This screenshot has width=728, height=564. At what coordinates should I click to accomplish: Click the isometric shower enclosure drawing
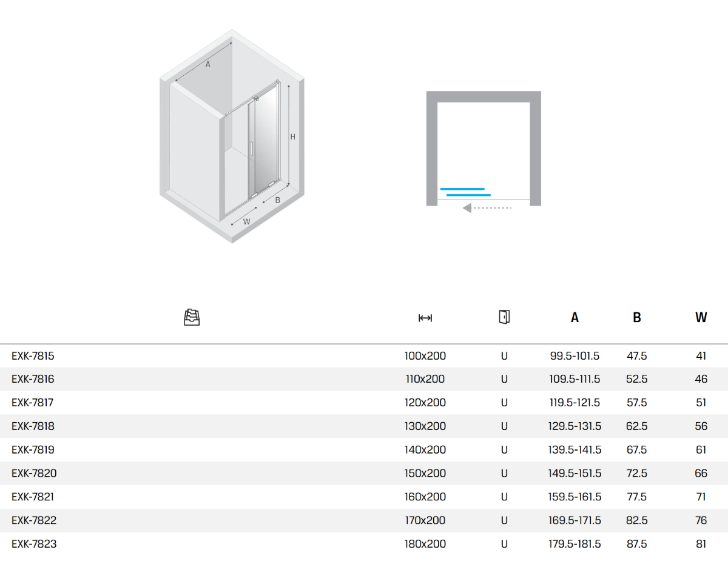(232, 136)
